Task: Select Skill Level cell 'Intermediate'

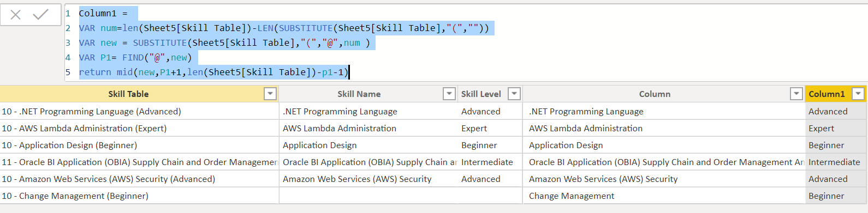Action: [490, 162]
